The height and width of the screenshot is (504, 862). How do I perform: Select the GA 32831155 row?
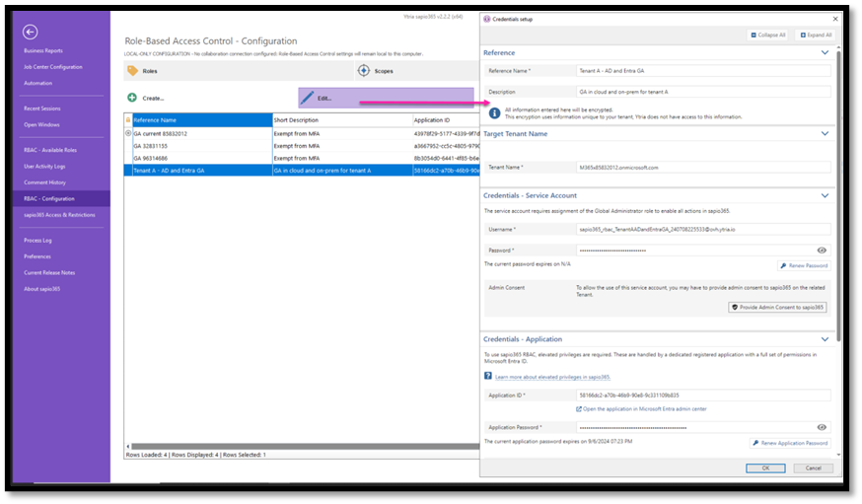[x=302, y=146]
